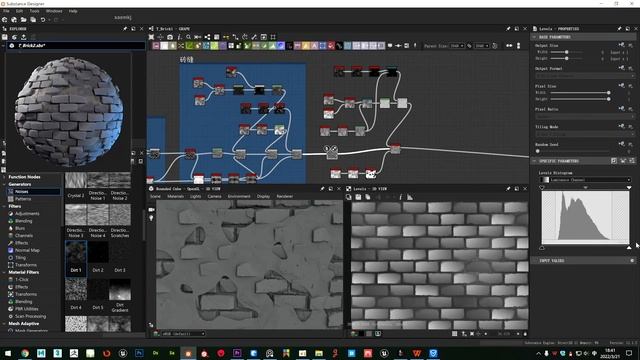Collapse the Mesh Adaptive section
640x360 pixels.
4,324
